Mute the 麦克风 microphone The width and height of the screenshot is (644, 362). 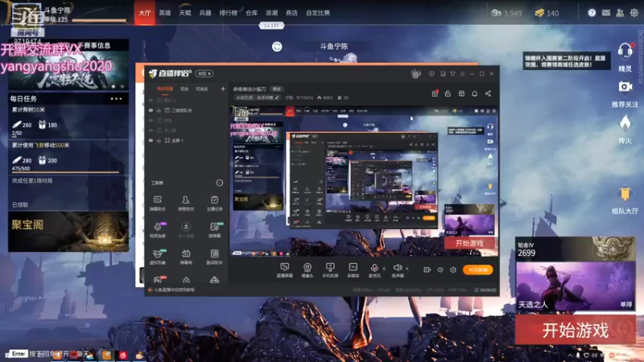click(374, 270)
